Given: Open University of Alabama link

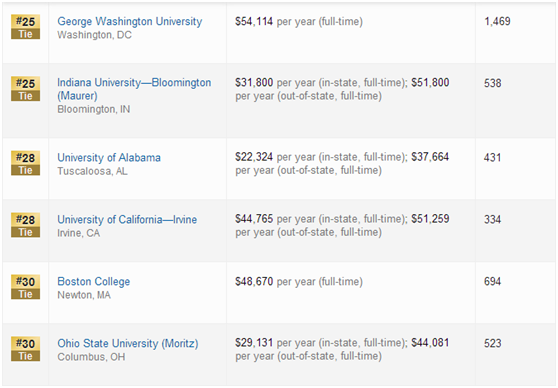Looking at the screenshot, I should (109, 157).
